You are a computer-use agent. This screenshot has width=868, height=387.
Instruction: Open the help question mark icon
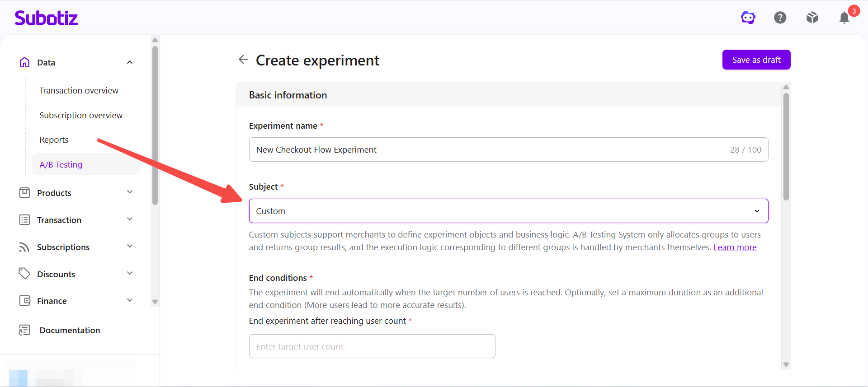coord(780,18)
